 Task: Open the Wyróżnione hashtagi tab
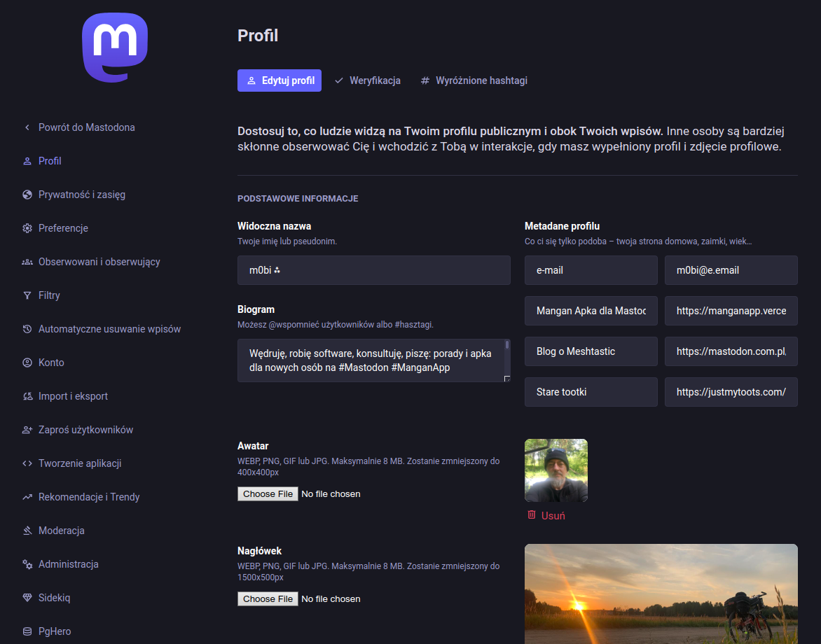click(474, 80)
